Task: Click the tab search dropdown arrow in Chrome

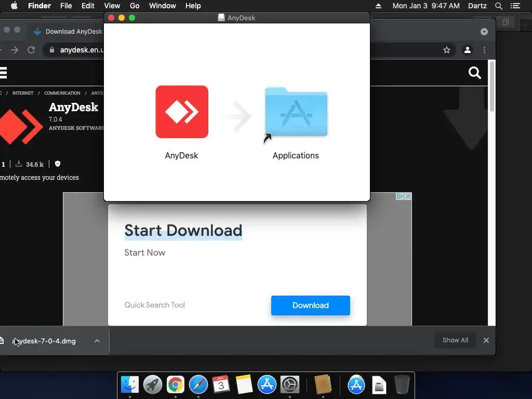Action: pos(484,32)
